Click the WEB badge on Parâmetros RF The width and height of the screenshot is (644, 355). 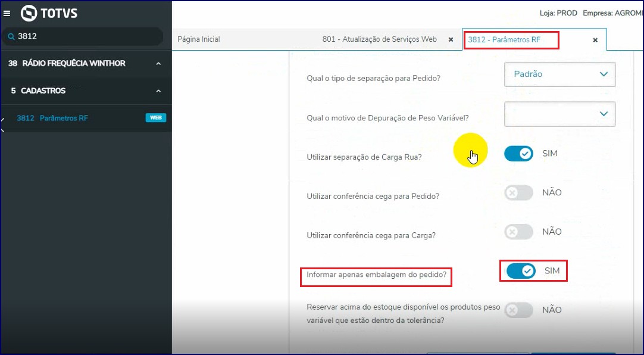pos(156,118)
